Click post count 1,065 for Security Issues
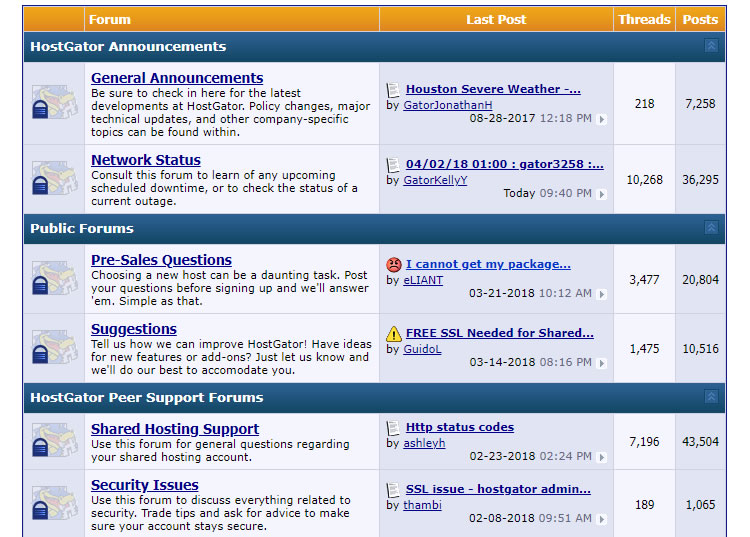This screenshot has width=750, height=537. (x=700, y=504)
